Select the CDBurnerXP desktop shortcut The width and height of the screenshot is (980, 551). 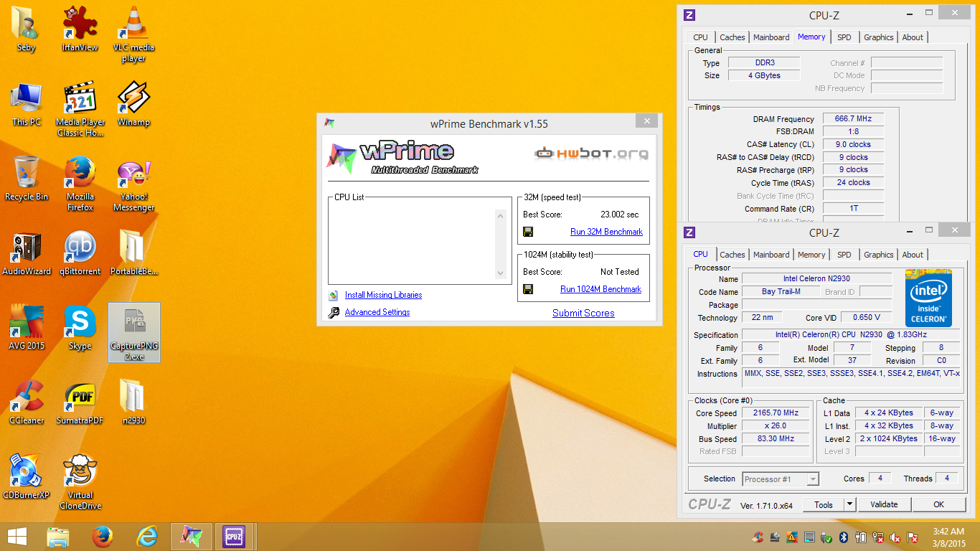tap(27, 478)
